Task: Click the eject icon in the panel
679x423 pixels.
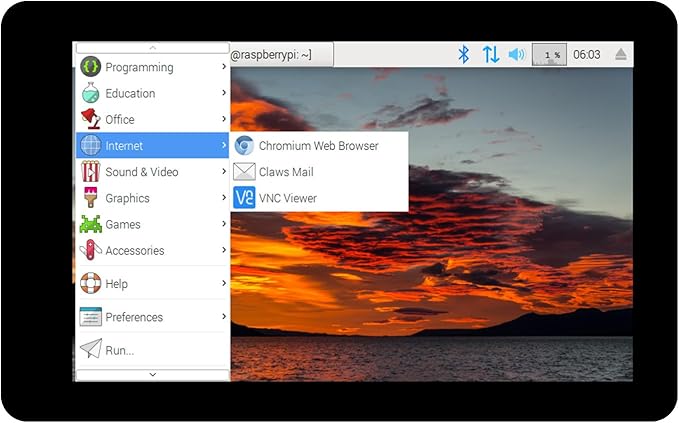Action: pyautogui.click(x=621, y=55)
